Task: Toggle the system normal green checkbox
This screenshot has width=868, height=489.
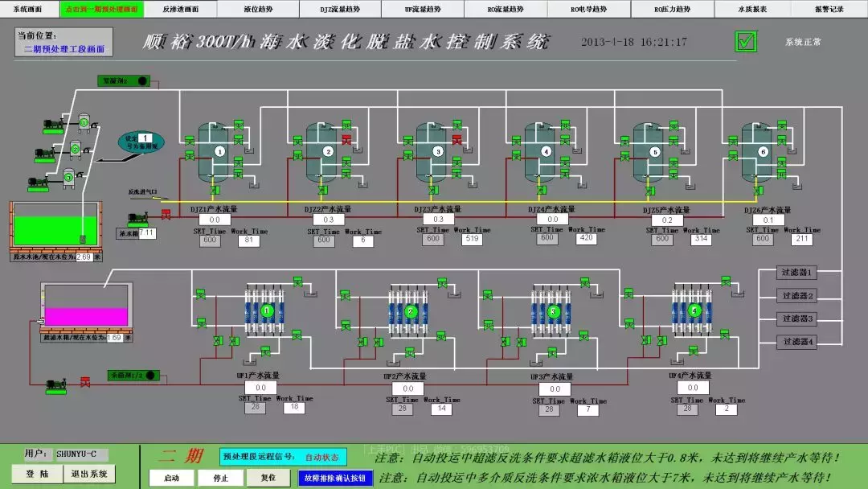Action: [746, 41]
